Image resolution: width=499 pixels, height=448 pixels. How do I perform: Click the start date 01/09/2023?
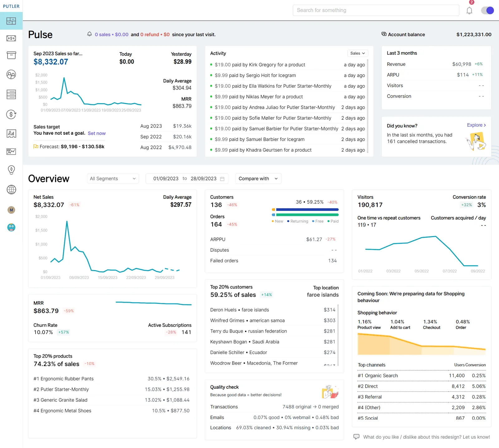(x=166, y=178)
